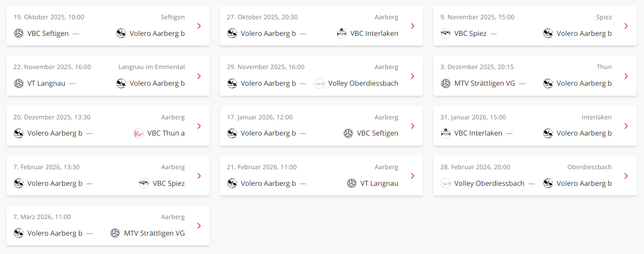Click the Volley Oberdiessbach club icon

319,83
